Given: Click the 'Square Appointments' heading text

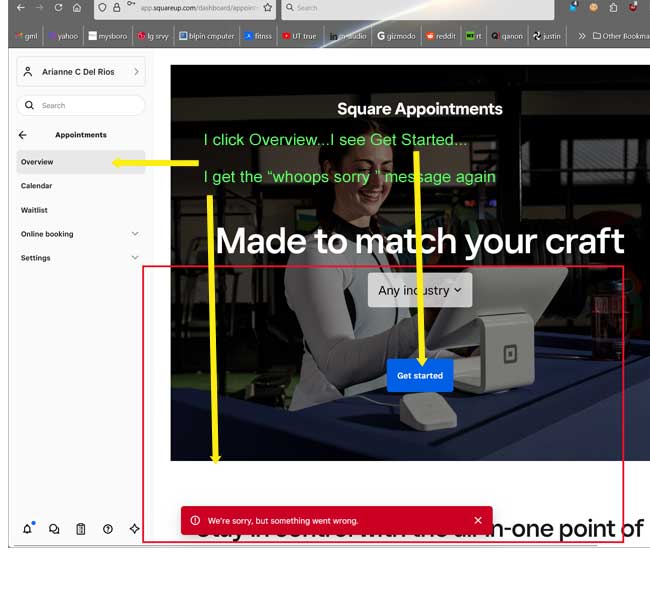Looking at the screenshot, I should [420, 109].
